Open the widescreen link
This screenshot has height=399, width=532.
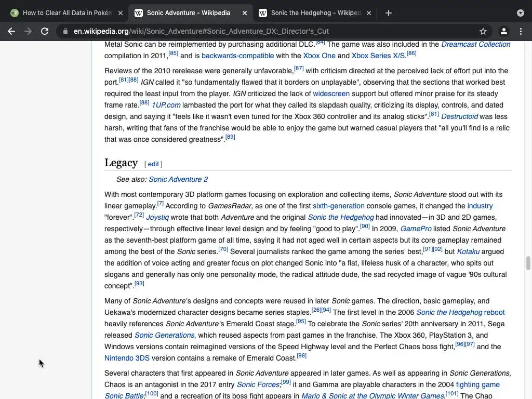(x=331, y=94)
